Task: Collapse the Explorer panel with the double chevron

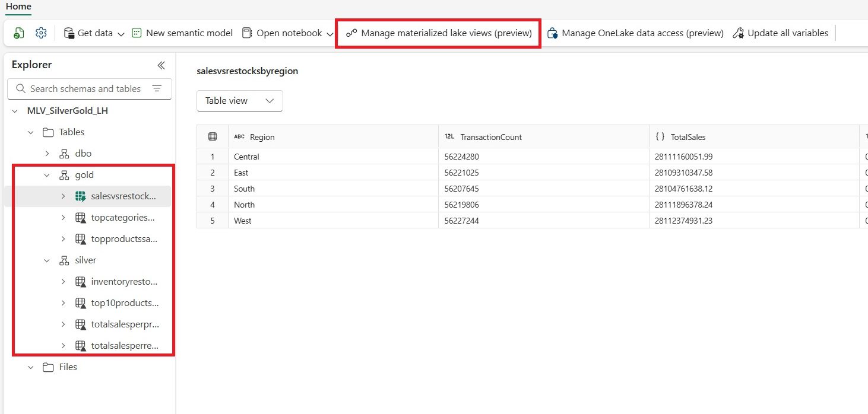Action: (161, 65)
